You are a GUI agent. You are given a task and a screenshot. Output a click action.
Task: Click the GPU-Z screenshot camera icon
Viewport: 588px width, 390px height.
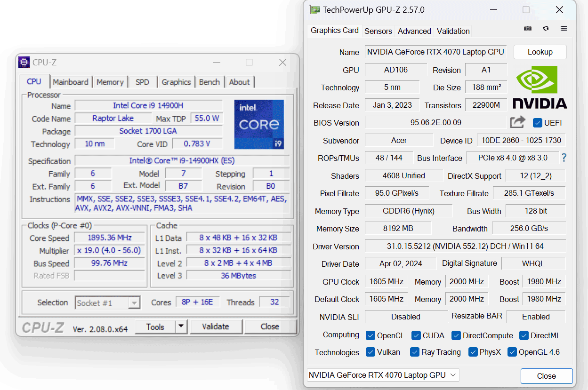(x=528, y=29)
